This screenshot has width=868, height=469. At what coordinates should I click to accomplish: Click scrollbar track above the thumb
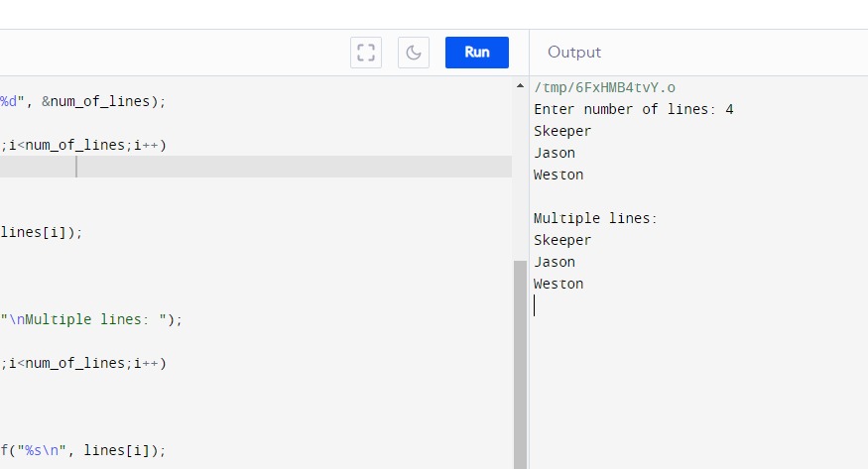pyautogui.click(x=519, y=178)
